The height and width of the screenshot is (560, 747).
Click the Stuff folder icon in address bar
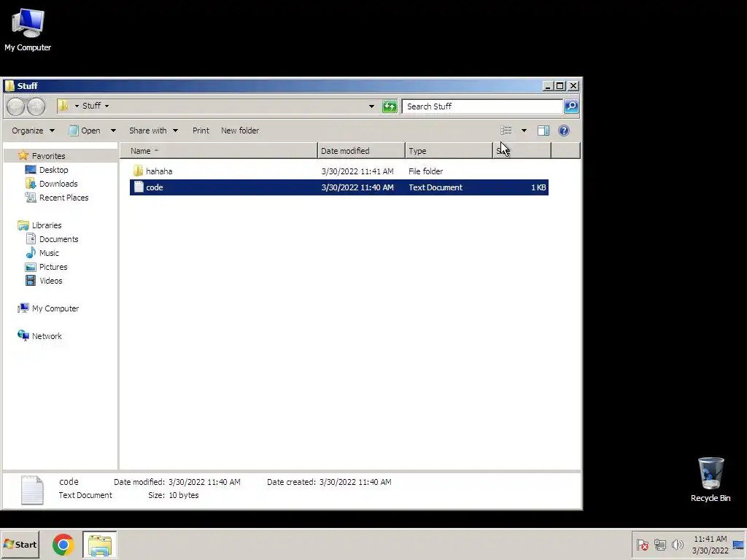[63, 106]
